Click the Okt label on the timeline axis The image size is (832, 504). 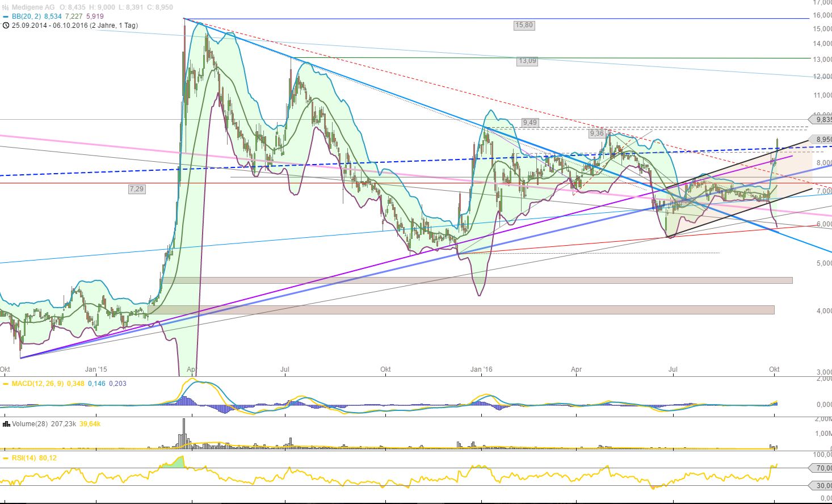(774, 369)
